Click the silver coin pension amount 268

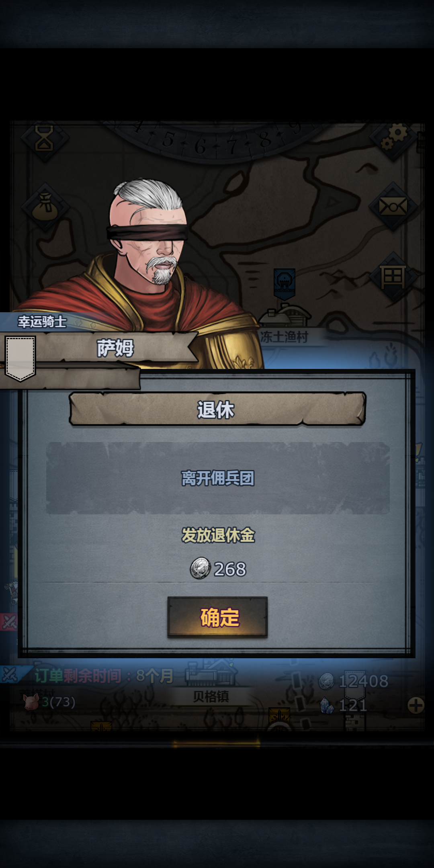point(218,569)
